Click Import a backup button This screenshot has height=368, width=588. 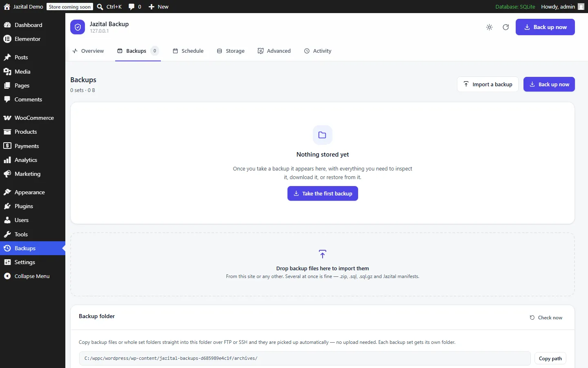pos(488,84)
